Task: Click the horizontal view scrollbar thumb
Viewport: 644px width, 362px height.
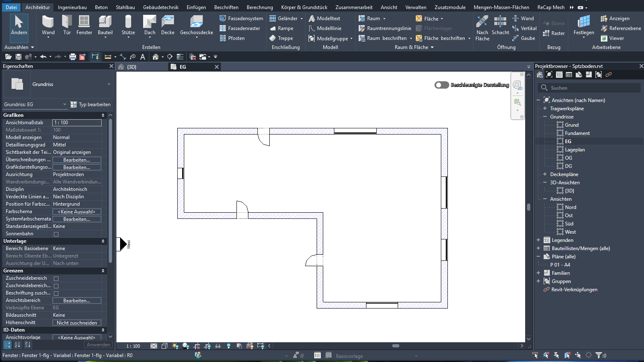Action: pyautogui.click(x=396, y=346)
